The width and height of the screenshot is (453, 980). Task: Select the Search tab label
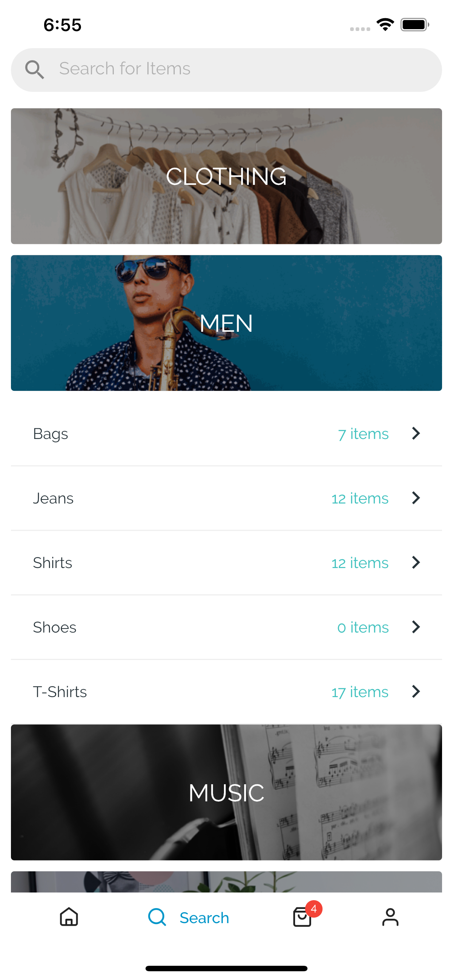click(x=204, y=918)
